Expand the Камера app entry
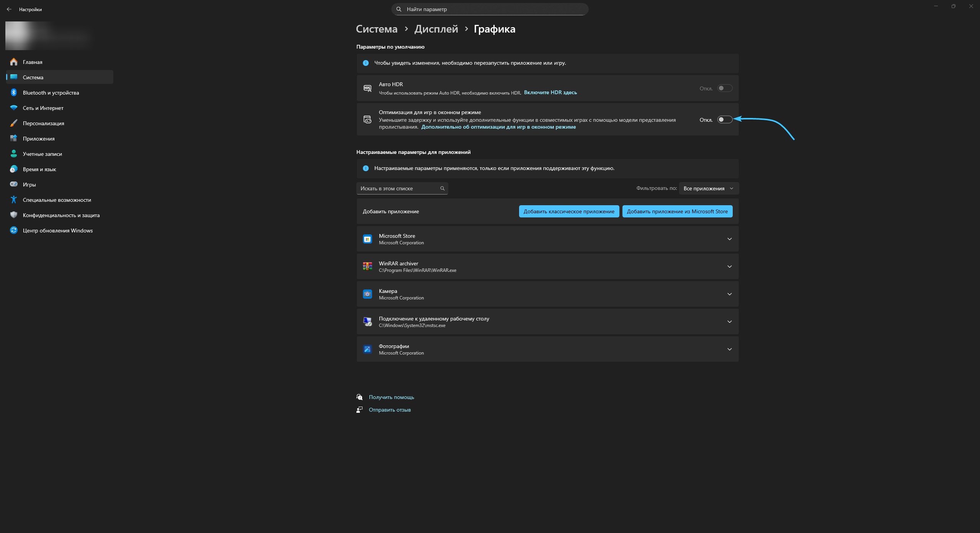The height and width of the screenshot is (533, 980). pos(729,294)
